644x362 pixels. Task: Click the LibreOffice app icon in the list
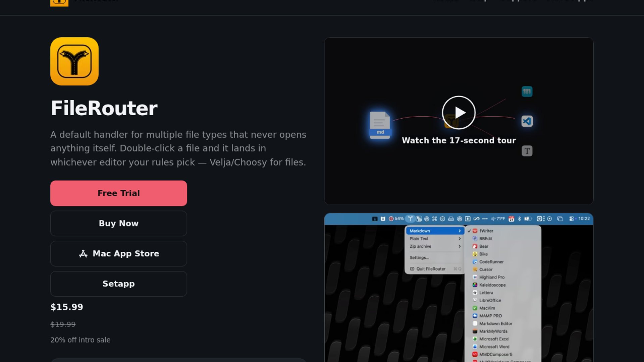(x=475, y=300)
